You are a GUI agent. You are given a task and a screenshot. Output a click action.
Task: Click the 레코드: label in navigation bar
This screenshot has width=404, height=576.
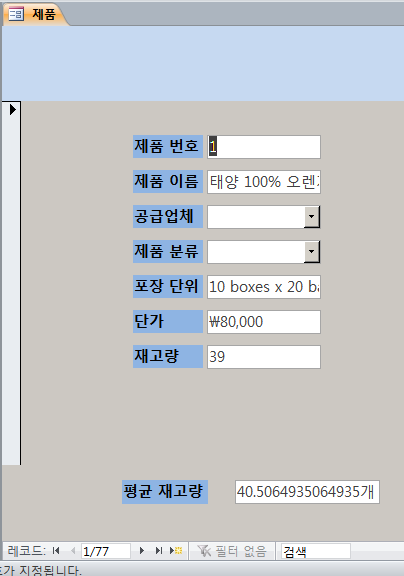click(26, 551)
